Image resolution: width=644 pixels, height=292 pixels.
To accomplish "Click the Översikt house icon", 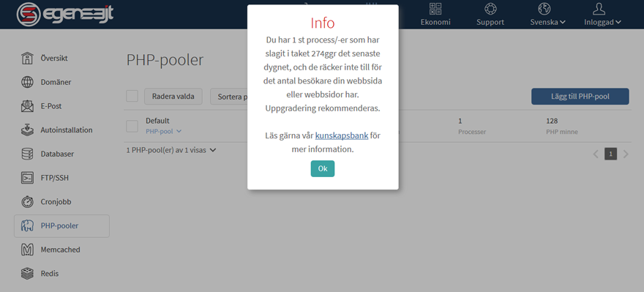I will pyautogui.click(x=27, y=59).
